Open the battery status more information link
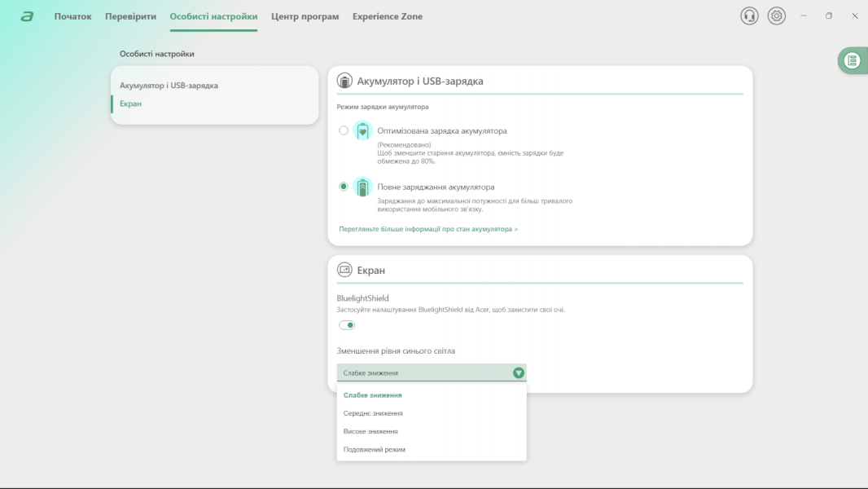 click(428, 229)
